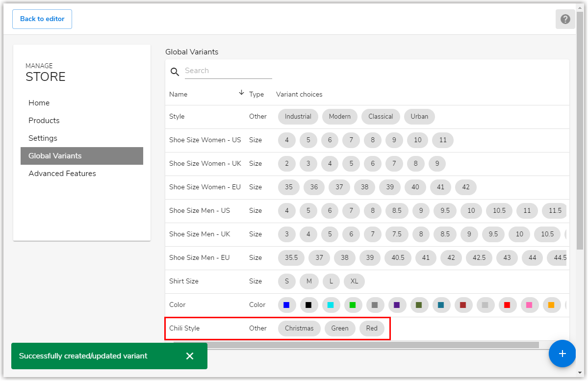Dismiss the success notification with X

coord(190,356)
